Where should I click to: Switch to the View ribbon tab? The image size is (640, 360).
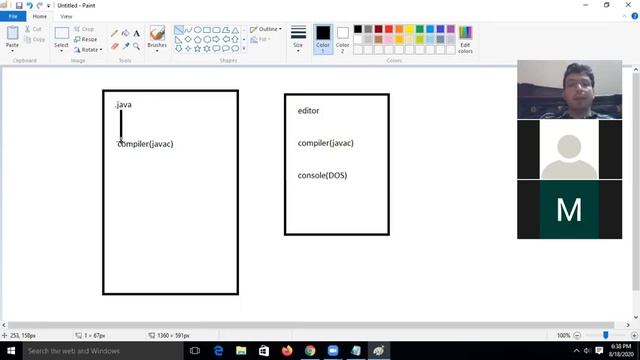[x=66, y=16]
